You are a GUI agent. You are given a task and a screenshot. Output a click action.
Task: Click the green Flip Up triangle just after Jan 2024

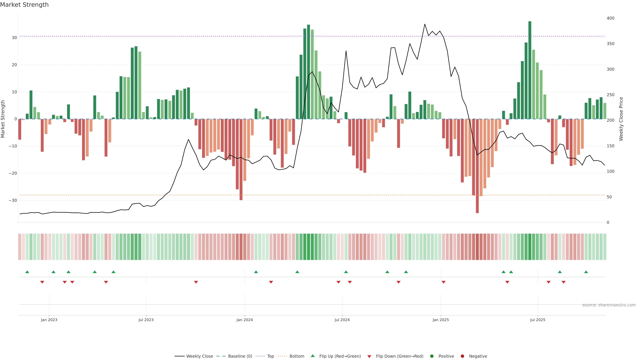coord(256,272)
